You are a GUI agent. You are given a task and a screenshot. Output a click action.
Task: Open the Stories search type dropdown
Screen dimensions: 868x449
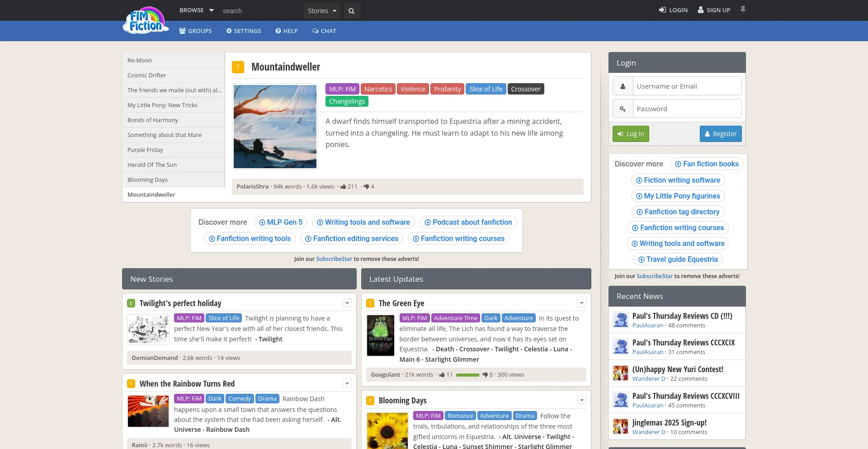coord(321,10)
